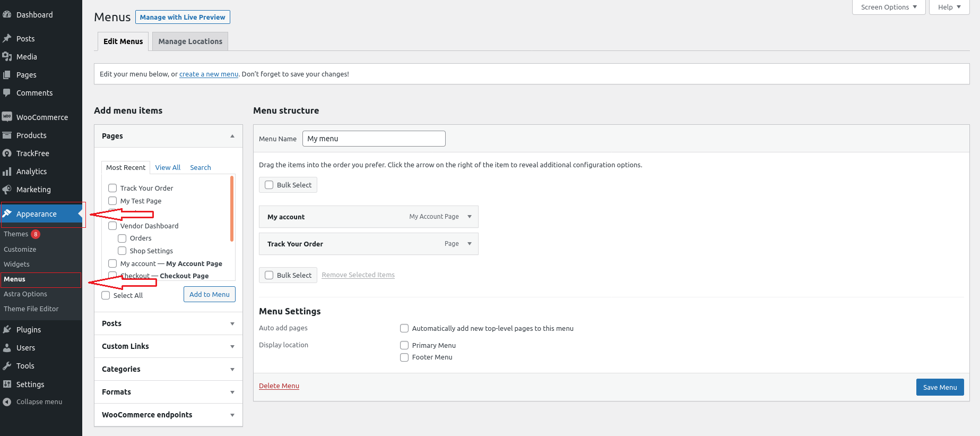Click the Marketing megaphone icon
980x436 pixels.
click(x=7, y=189)
